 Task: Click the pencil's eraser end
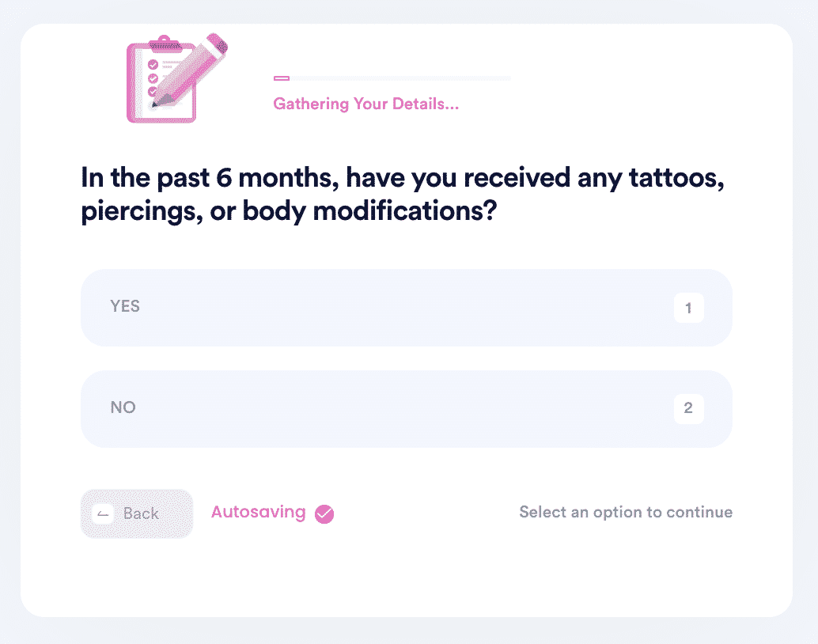click(218, 42)
